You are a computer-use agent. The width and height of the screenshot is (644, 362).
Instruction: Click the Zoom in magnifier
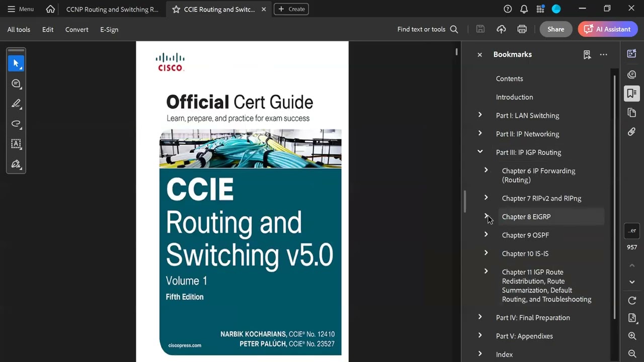pos(632,336)
